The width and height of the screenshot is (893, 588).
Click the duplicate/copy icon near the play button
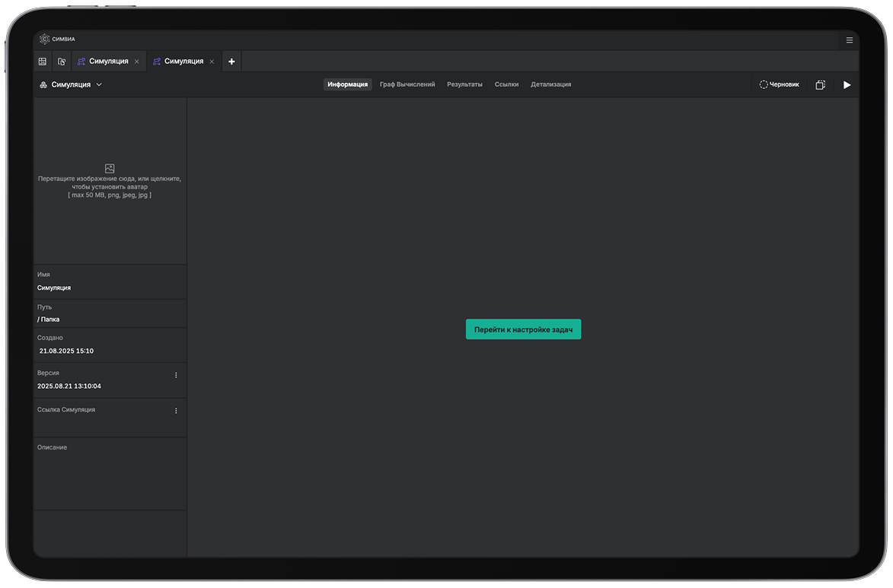tap(820, 84)
